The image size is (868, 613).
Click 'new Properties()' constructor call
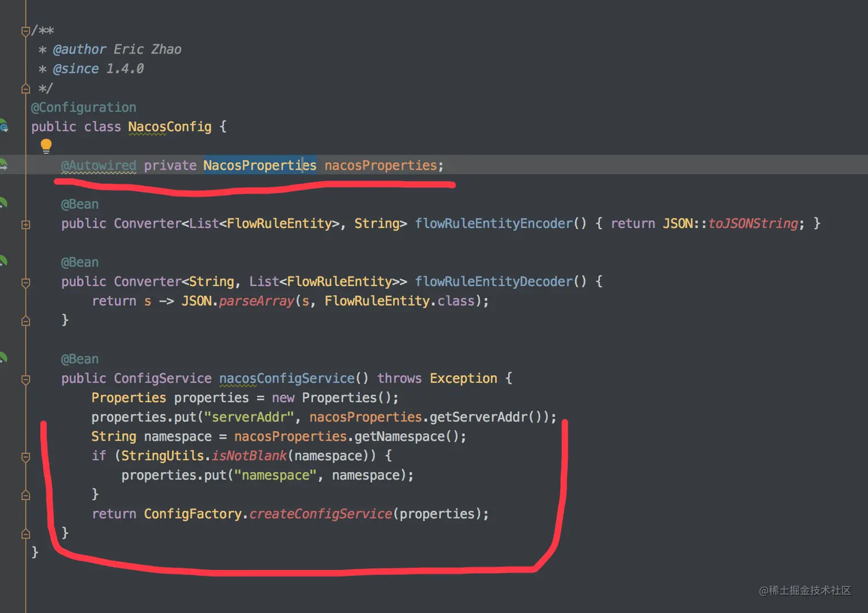click(331, 398)
